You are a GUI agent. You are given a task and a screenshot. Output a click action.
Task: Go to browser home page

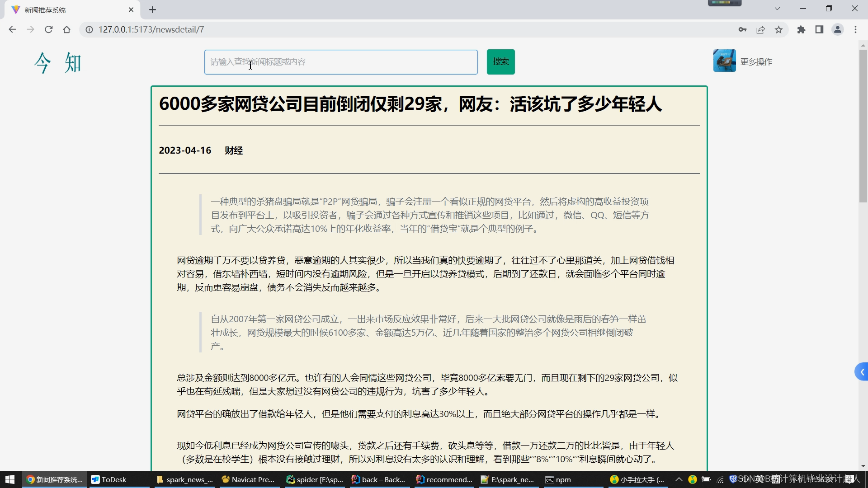(67, 29)
